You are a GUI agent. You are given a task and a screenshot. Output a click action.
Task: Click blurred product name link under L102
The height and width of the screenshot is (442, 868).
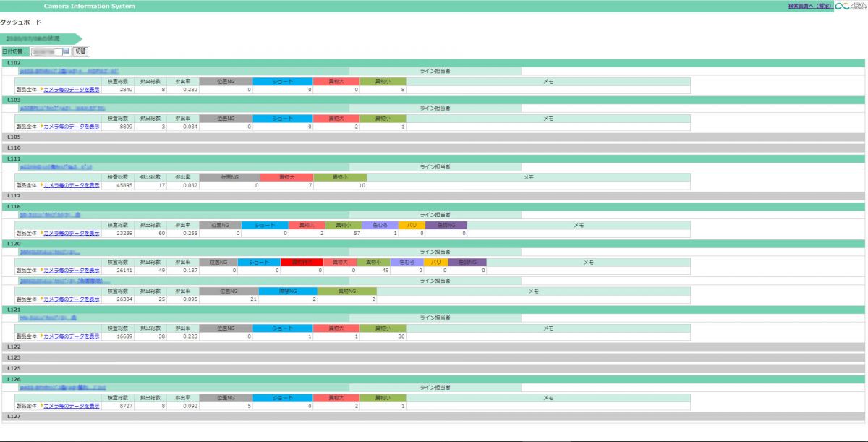[69, 72]
